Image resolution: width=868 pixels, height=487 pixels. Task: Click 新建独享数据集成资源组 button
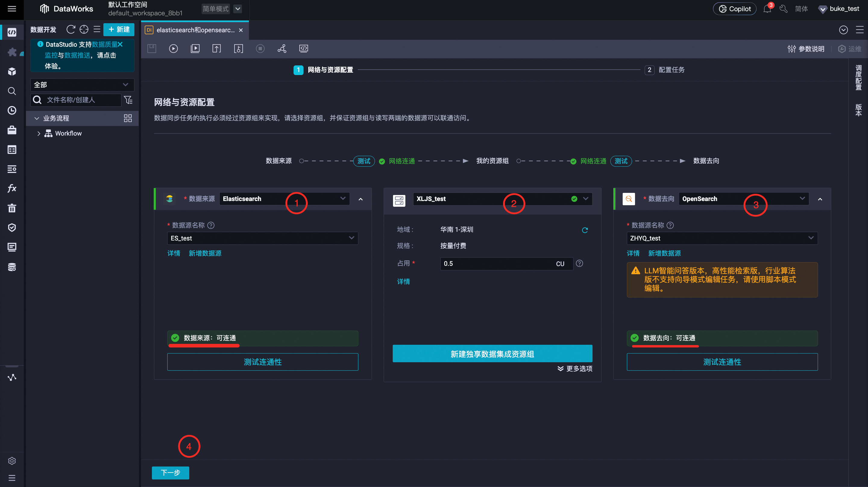tap(492, 354)
